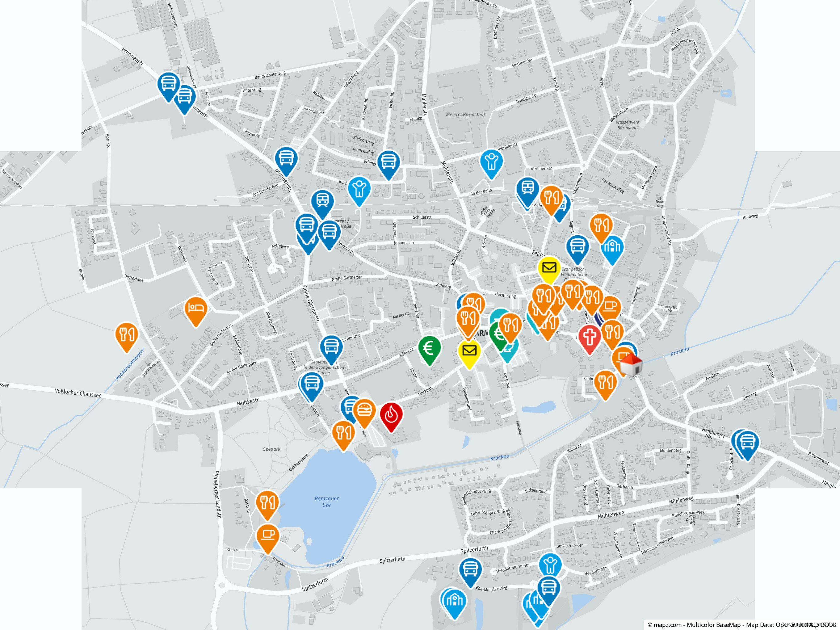Select the Voßlocher Chaussee road label
The image size is (840, 630).
(78, 393)
